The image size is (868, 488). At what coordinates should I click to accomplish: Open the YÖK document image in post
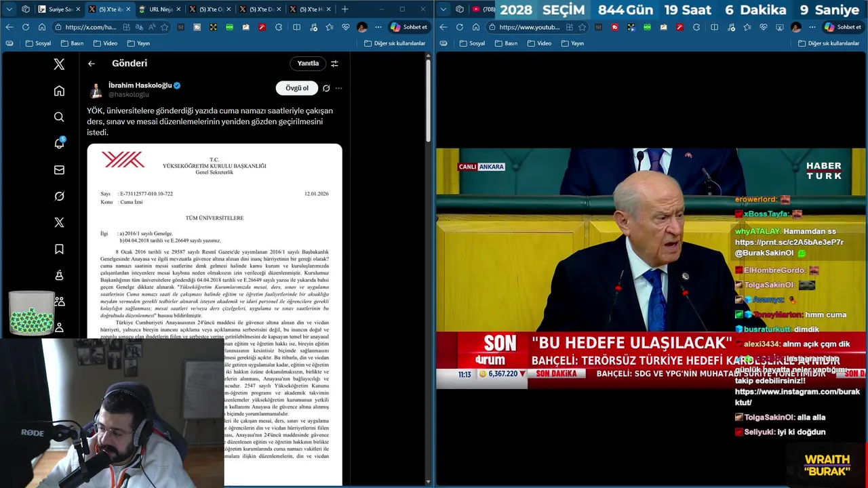coord(214,315)
